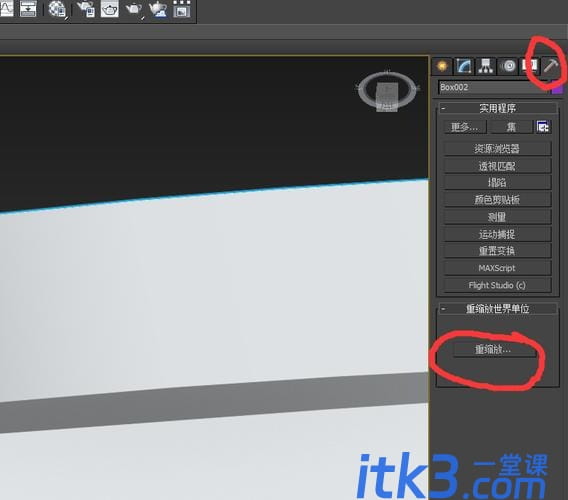
Task: Open the 资源浏览器 utility
Action: pyautogui.click(x=497, y=149)
